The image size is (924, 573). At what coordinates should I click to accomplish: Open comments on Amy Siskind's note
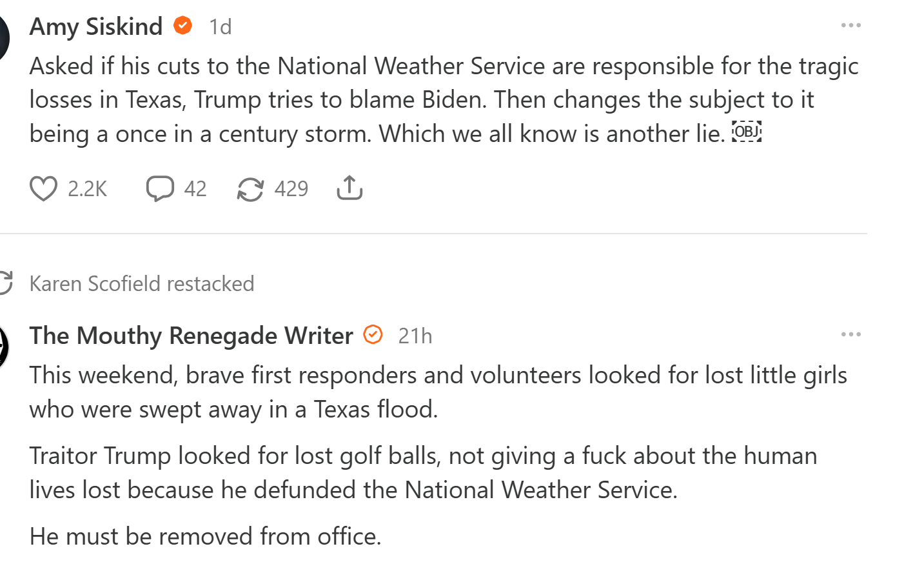[160, 189]
